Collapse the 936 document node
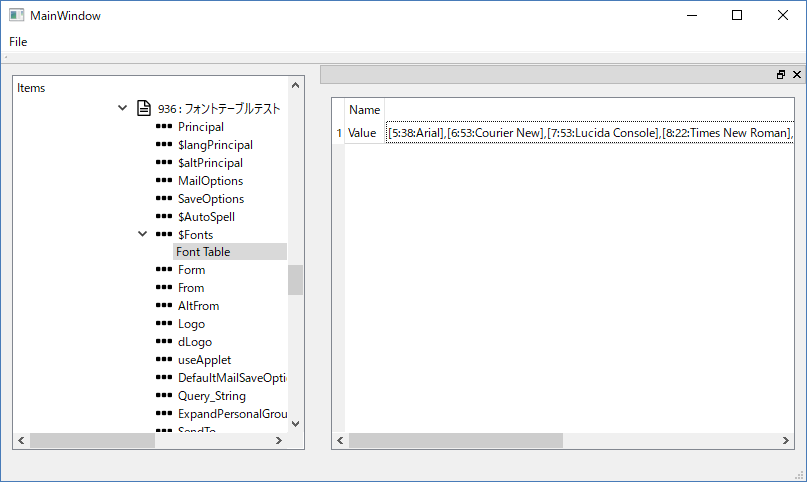807x482 pixels. [x=122, y=108]
